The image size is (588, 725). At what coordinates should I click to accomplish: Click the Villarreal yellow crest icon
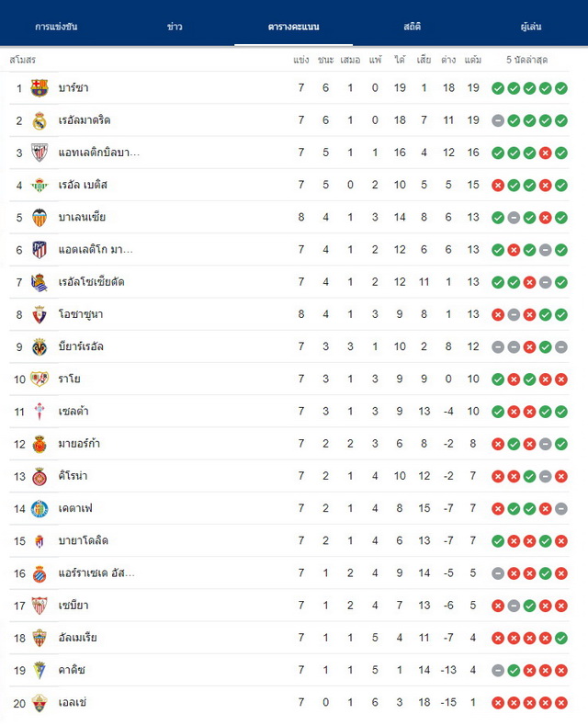pos(40,346)
